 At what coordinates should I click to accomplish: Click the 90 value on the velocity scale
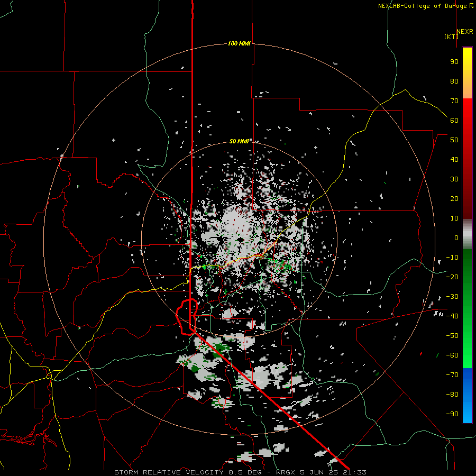coord(454,62)
